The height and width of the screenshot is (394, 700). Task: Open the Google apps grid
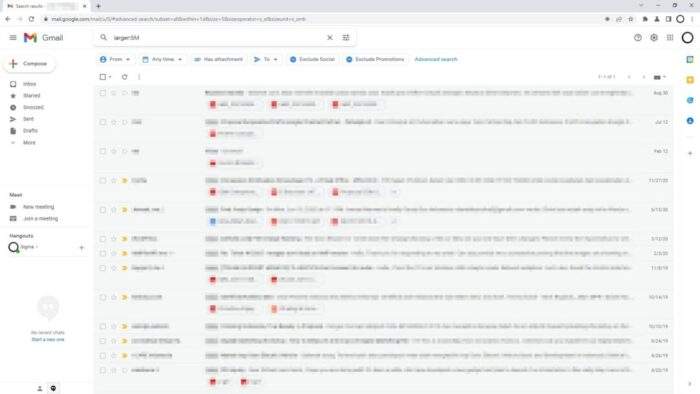[670, 38]
